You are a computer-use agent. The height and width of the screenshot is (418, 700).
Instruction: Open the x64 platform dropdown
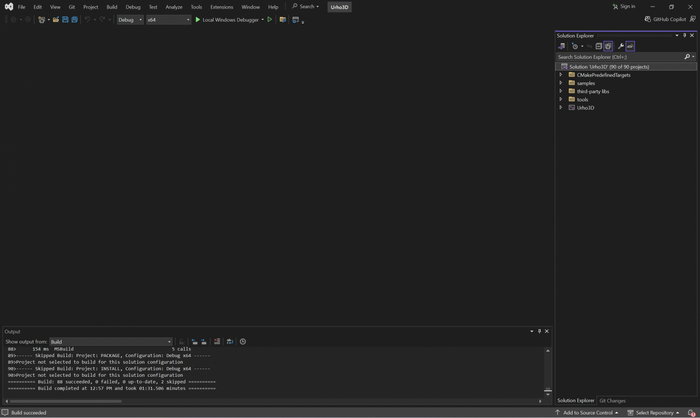(168, 19)
